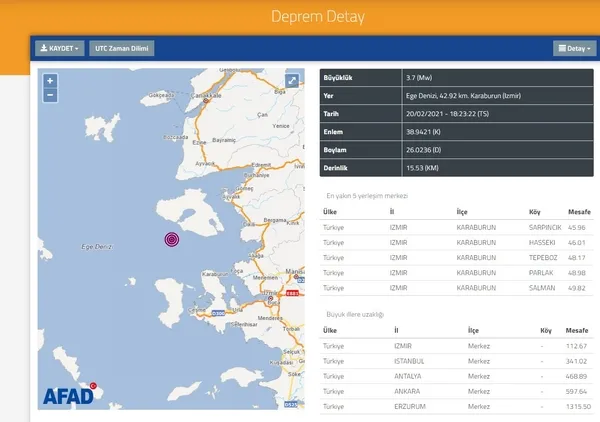The width and height of the screenshot is (600, 422).
Task: Click the Köy column header
Action: point(537,212)
